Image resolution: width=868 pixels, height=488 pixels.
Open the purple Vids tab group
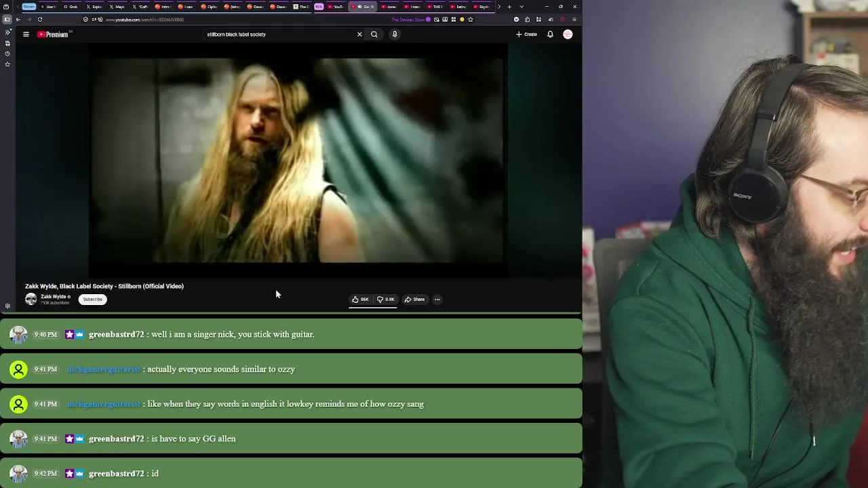[319, 7]
